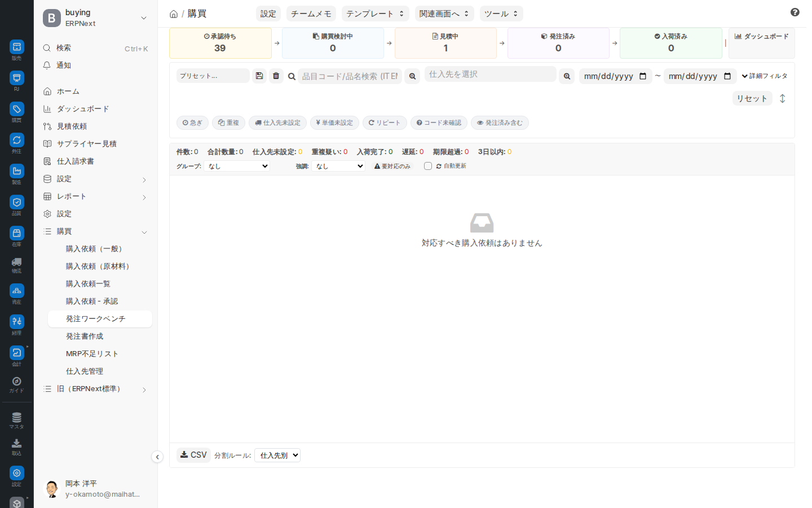Image resolution: width=812 pixels, height=508 pixels.
Task: Open the buying workspace switcher
Action: tap(96, 18)
